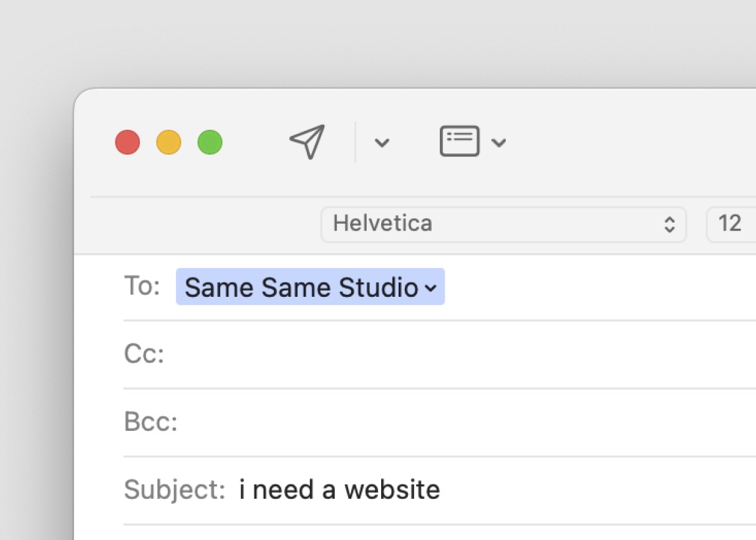Image resolution: width=756 pixels, height=540 pixels.
Task: Expand the header fields chevron menu
Action: [498, 143]
